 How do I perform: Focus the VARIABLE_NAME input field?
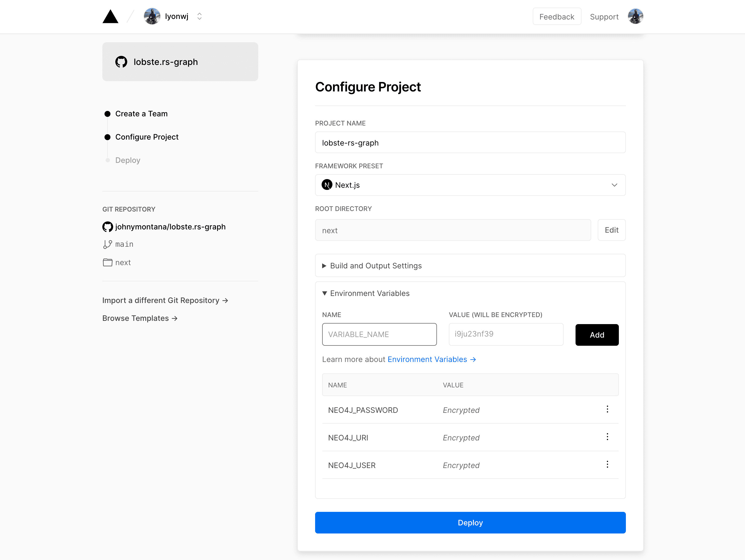[379, 334]
